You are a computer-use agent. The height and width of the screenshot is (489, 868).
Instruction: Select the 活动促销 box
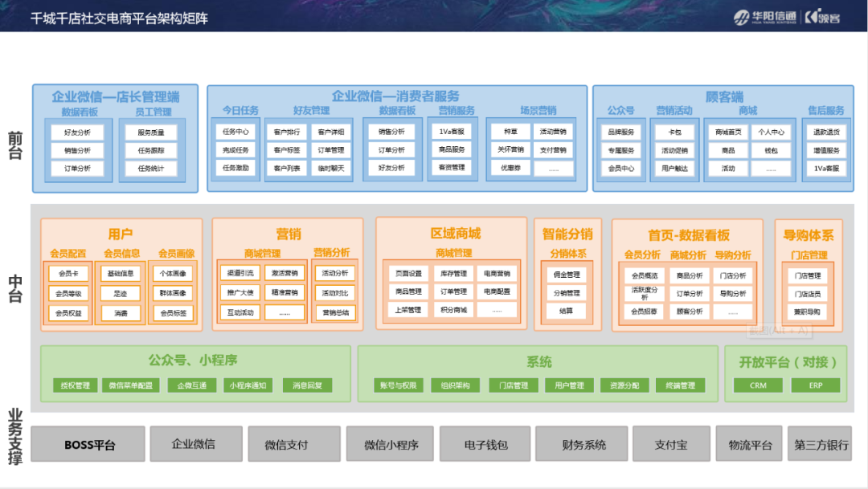point(675,150)
